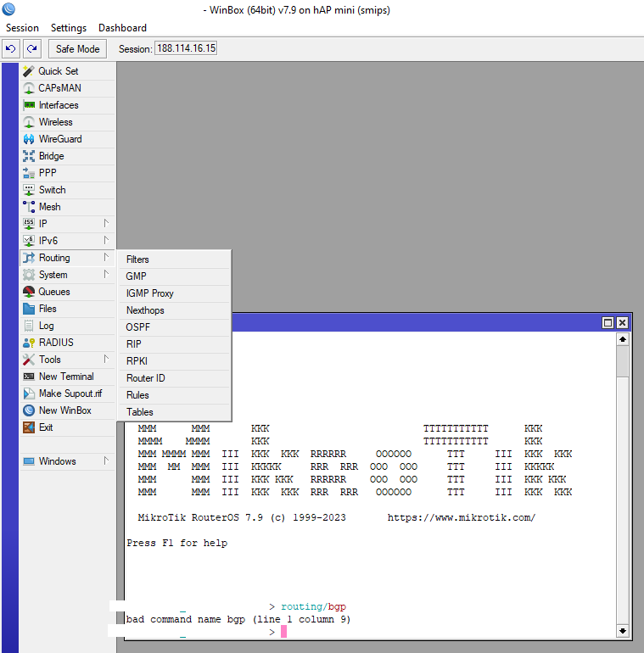Select RIP in Routing submenu

tap(174, 344)
